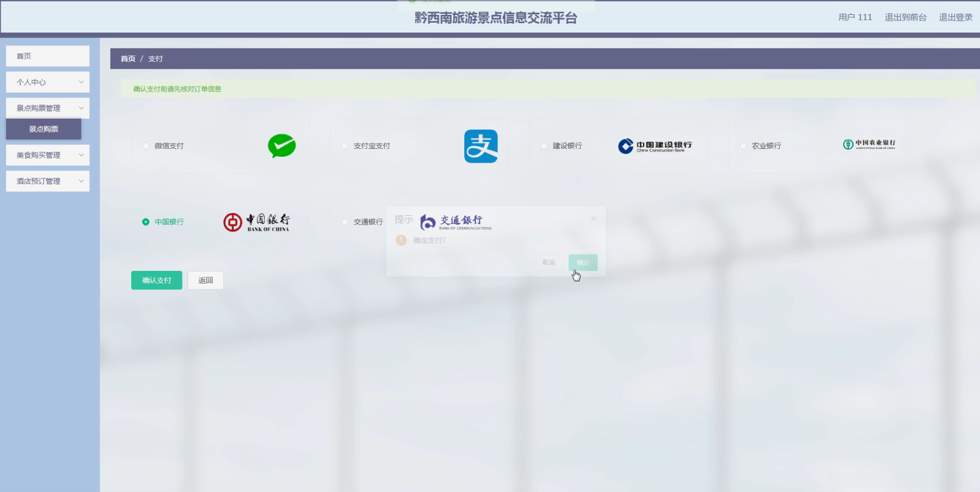This screenshot has height=492, width=980.
Task: Open the 美食购买管理 sidebar menu
Action: [47, 155]
